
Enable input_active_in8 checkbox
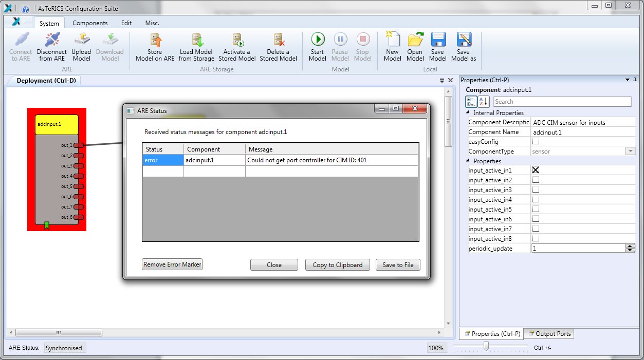pyautogui.click(x=536, y=238)
